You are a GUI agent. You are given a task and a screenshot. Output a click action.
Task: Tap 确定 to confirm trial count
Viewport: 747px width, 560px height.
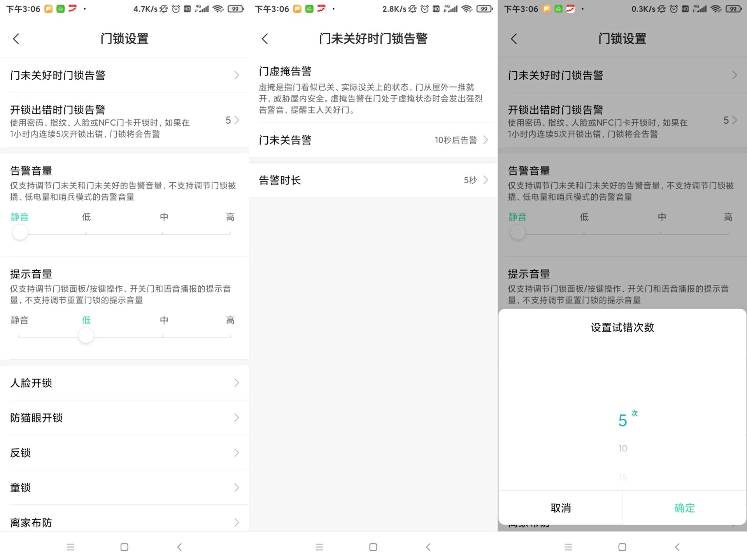tap(684, 507)
